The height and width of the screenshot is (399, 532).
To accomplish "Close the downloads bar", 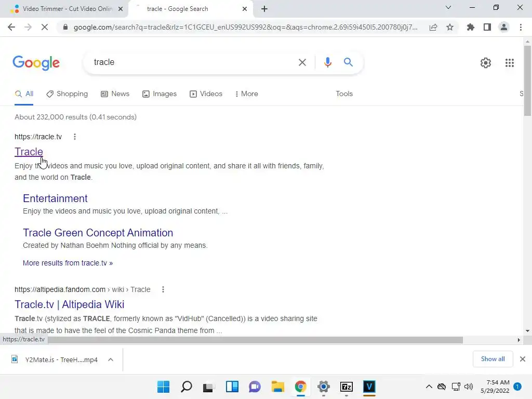I will coord(523,359).
